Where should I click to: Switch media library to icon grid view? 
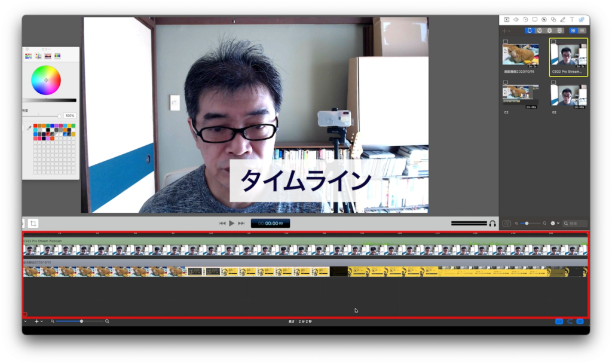tap(573, 30)
